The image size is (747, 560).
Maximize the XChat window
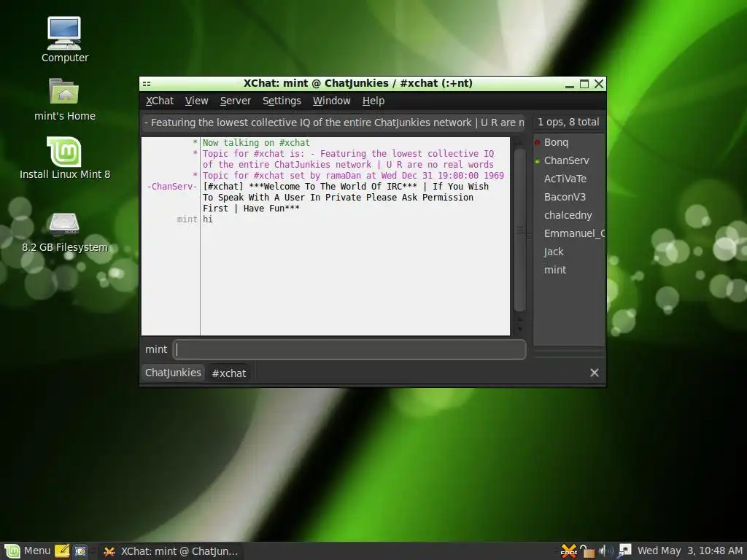(584, 85)
